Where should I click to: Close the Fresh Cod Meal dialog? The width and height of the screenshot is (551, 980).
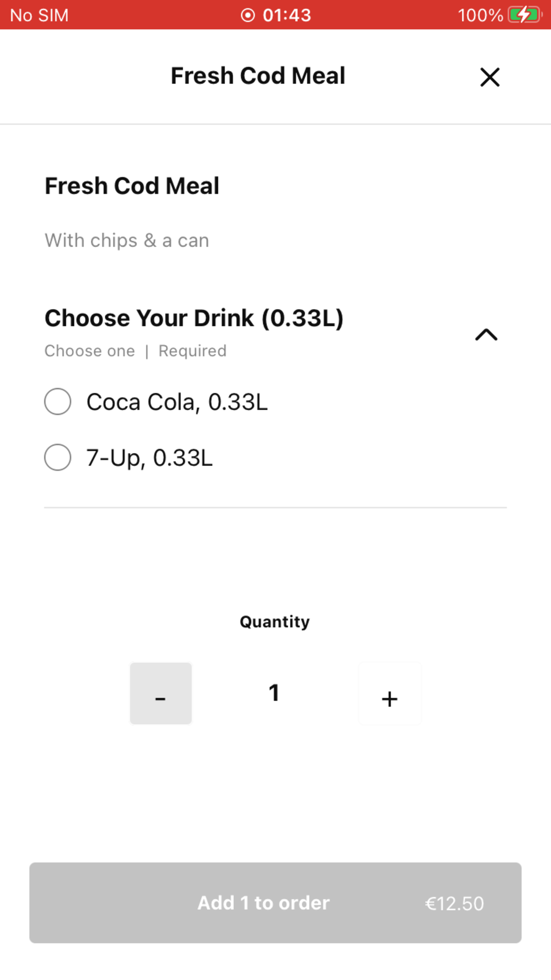click(490, 77)
